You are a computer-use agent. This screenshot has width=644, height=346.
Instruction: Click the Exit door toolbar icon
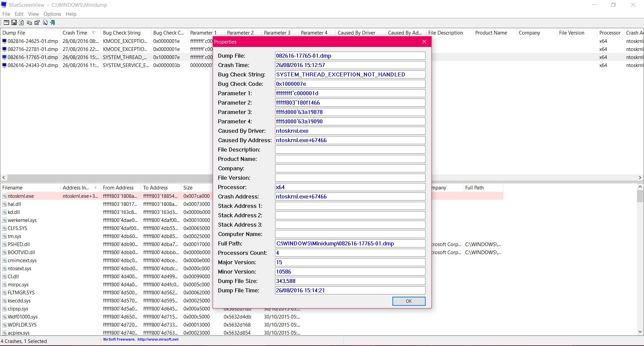click(x=53, y=22)
